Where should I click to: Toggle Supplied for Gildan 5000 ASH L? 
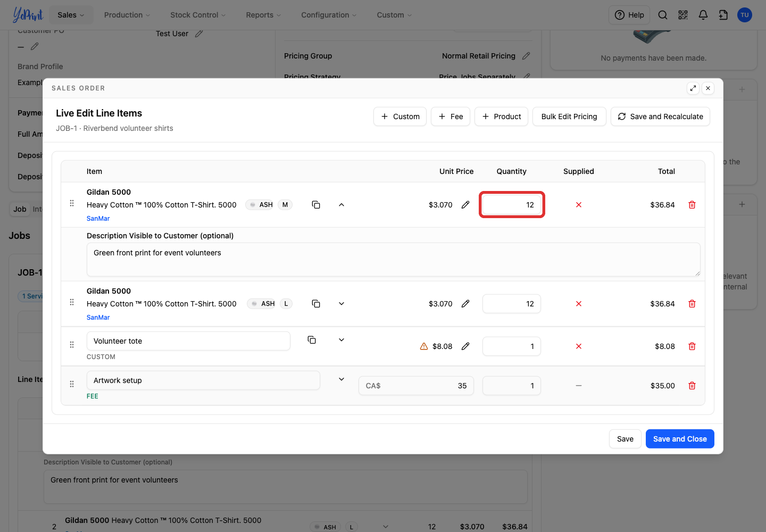(579, 304)
